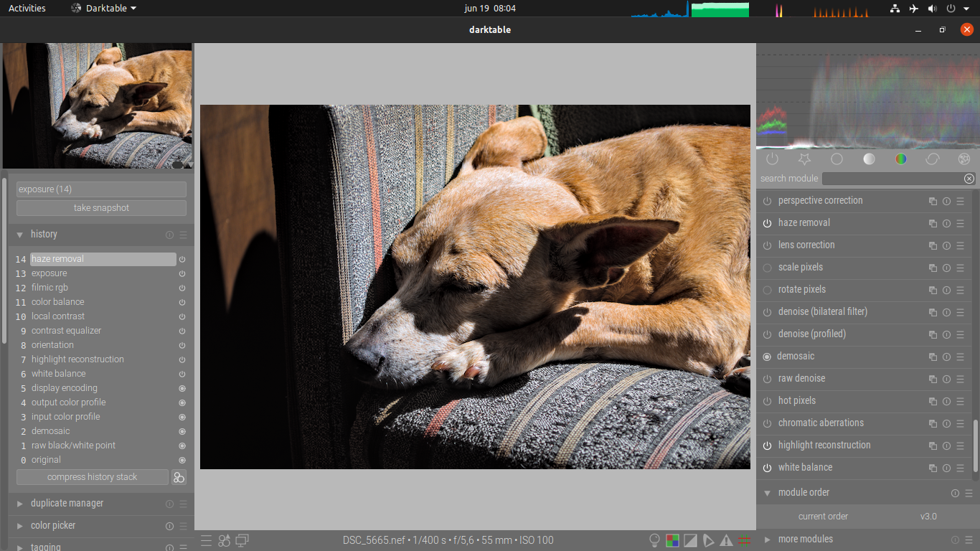
Task: Open the Darktable application menu in top bar
Action: tap(103, 9)
